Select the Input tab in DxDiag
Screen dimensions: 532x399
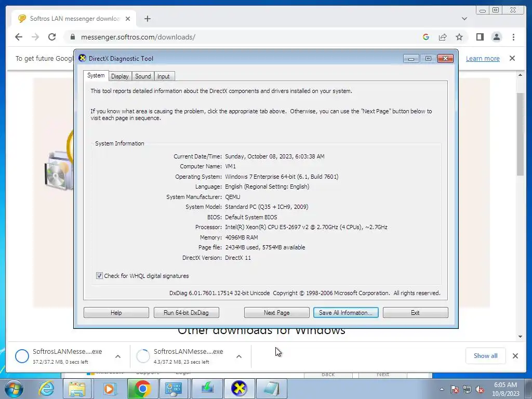[163, 76]
